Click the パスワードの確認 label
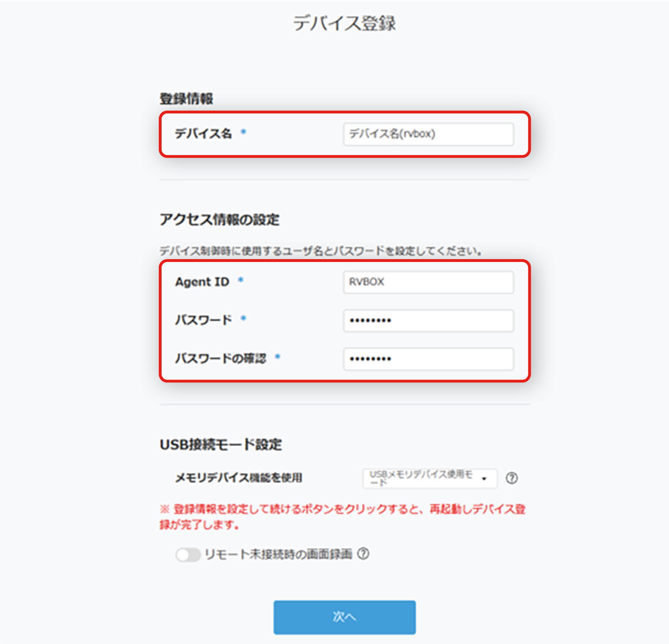The width and height of the screenshot is (669, 644). coord(220,358)
